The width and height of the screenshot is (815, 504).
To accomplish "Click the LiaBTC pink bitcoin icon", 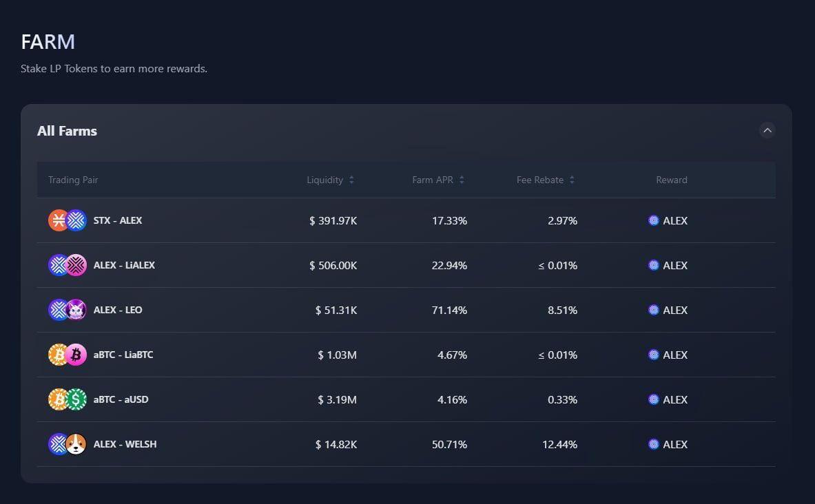I will point(76,355).
